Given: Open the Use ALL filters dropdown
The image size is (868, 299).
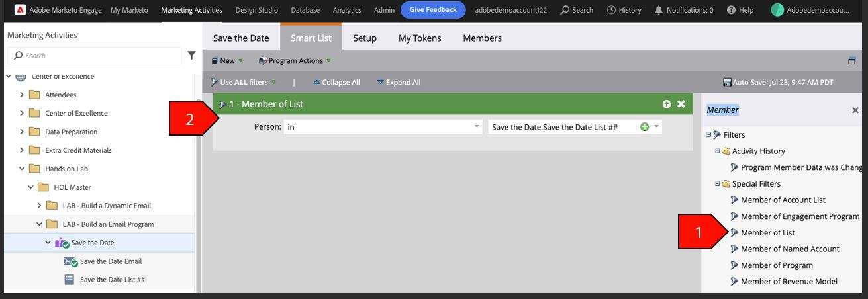Looking at the screenshot, I should [243, 83].
